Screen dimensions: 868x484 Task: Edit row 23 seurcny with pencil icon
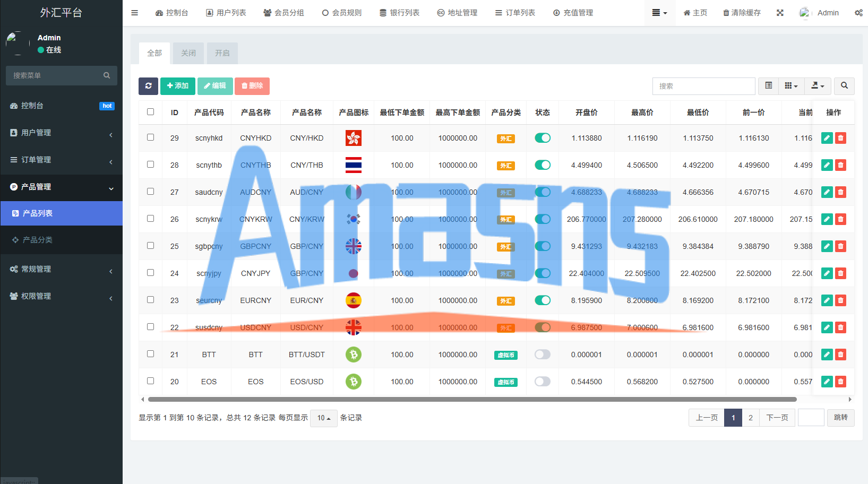827,300
